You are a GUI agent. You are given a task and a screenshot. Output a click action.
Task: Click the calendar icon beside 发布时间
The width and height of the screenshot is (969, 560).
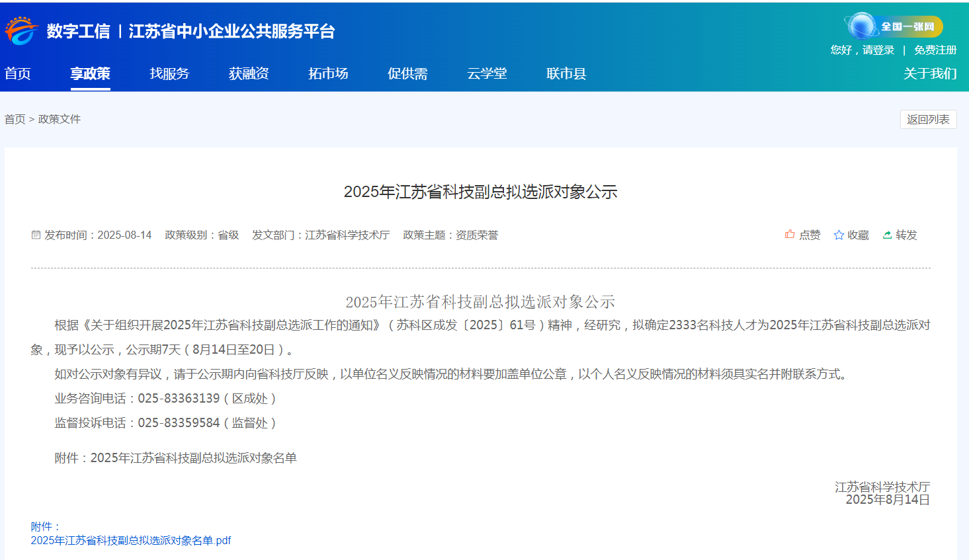pos(36,235)
